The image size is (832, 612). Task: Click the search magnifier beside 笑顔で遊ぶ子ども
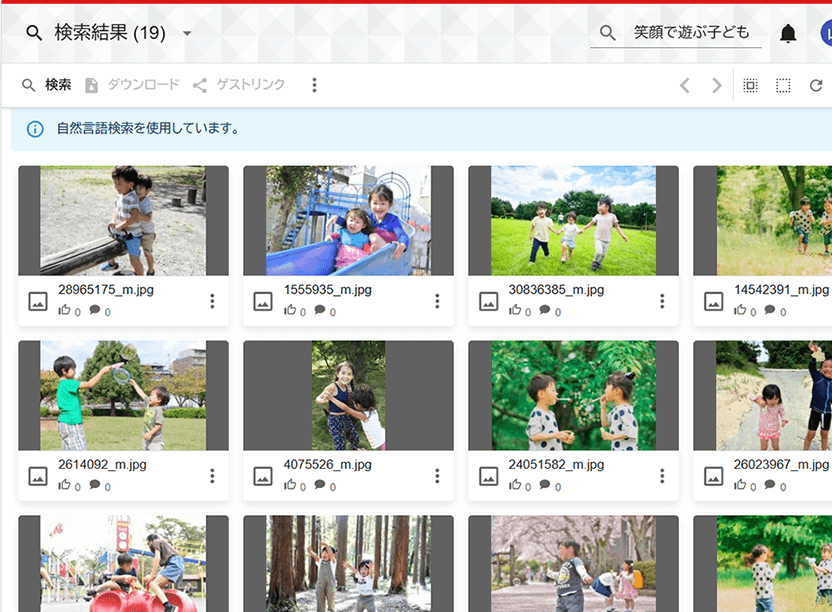click(x=608, y=33)
